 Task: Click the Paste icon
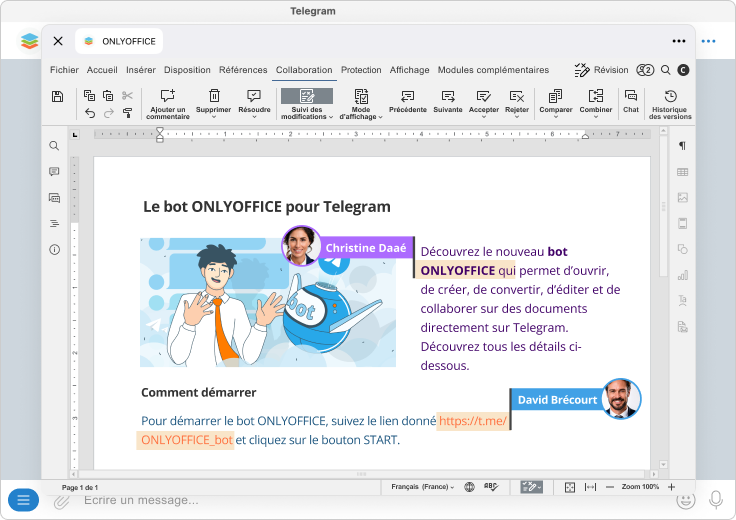pos(108,95)
